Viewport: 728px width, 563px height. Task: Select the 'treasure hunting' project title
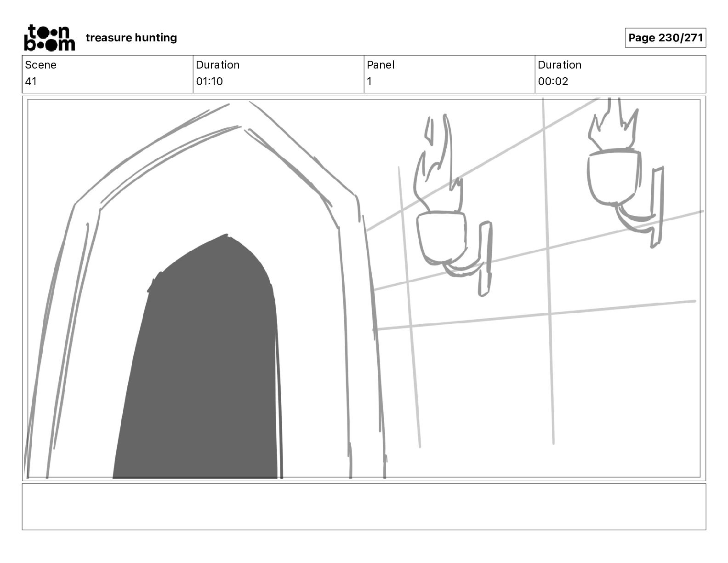click(131, 38)
